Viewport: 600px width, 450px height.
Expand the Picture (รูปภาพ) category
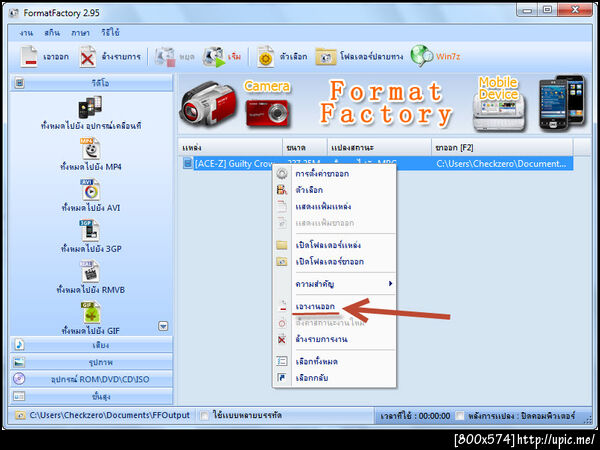[91, 362]
